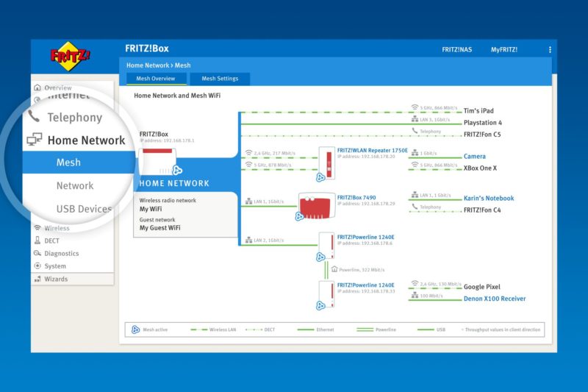The width and height of the screenshot is (588, 392).
Task: Open the Network submenu item
Action: click(x=75, y=186)
